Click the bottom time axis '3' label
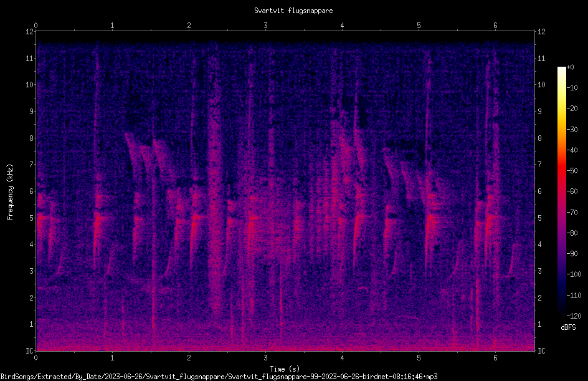 pos(265,358)
